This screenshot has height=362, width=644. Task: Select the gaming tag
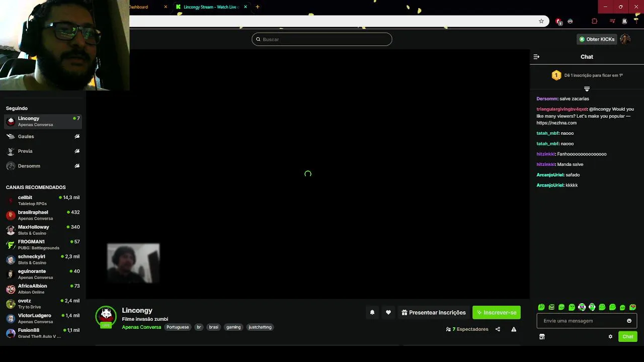[233, 327]
